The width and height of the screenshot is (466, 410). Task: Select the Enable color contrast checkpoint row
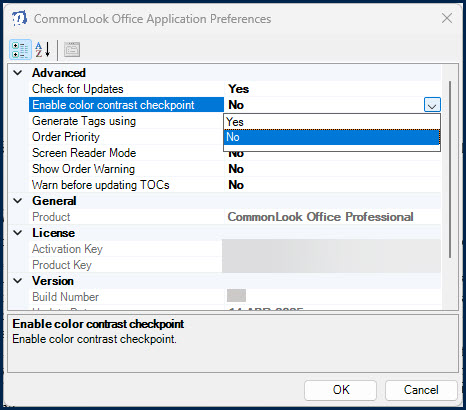pos(235,105)
